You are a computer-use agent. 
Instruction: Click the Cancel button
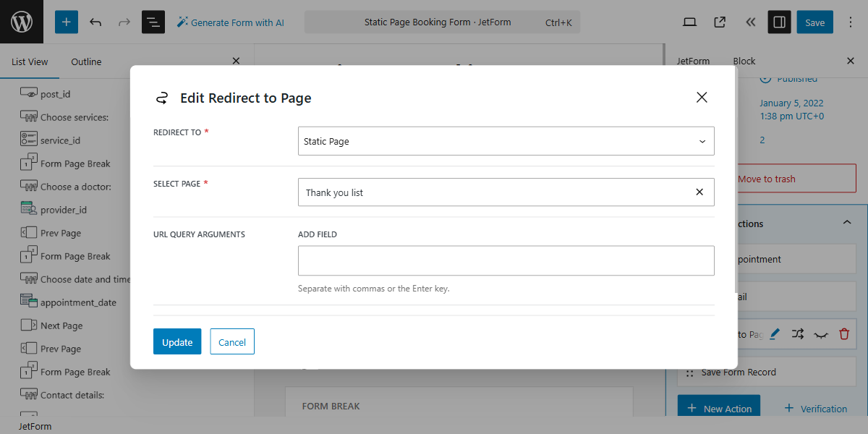pos(232,341)
